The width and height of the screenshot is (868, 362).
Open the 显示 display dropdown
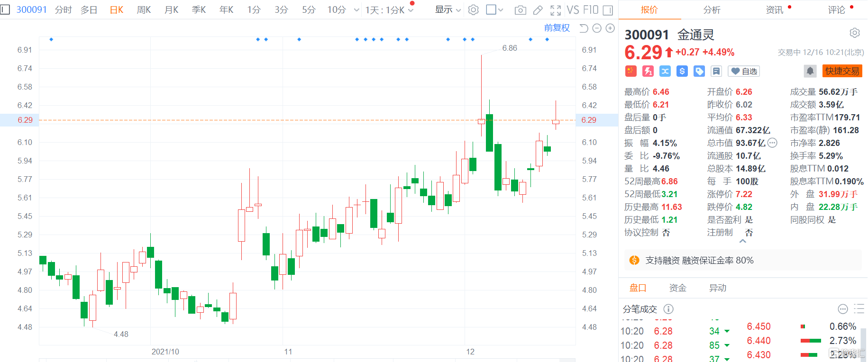(448, 10)
